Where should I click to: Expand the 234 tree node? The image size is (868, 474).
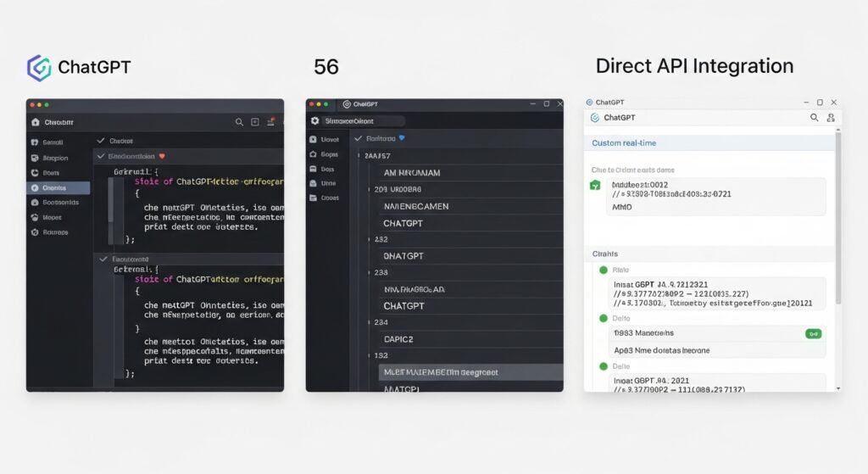(x=370, y=322)
